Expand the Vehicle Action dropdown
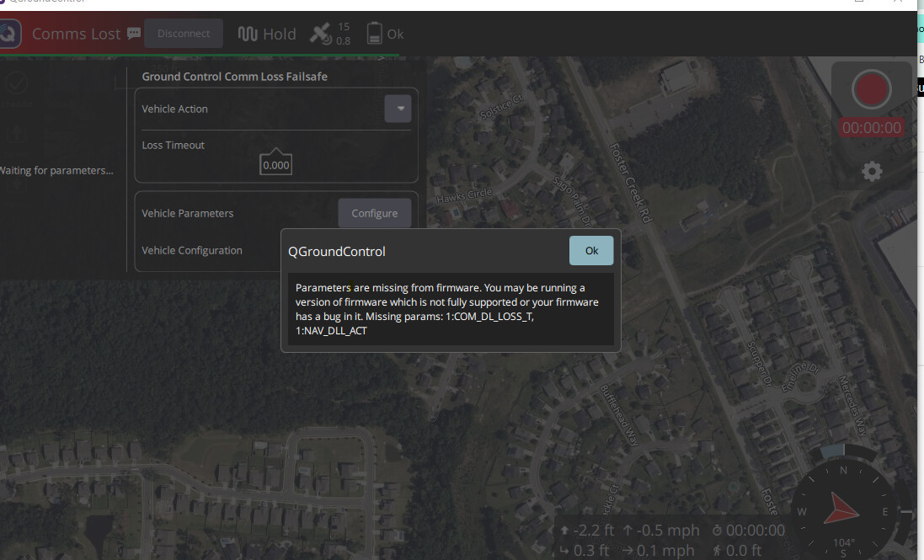The width and height of the screenshot is (924, 560). (x=398, y=109)
